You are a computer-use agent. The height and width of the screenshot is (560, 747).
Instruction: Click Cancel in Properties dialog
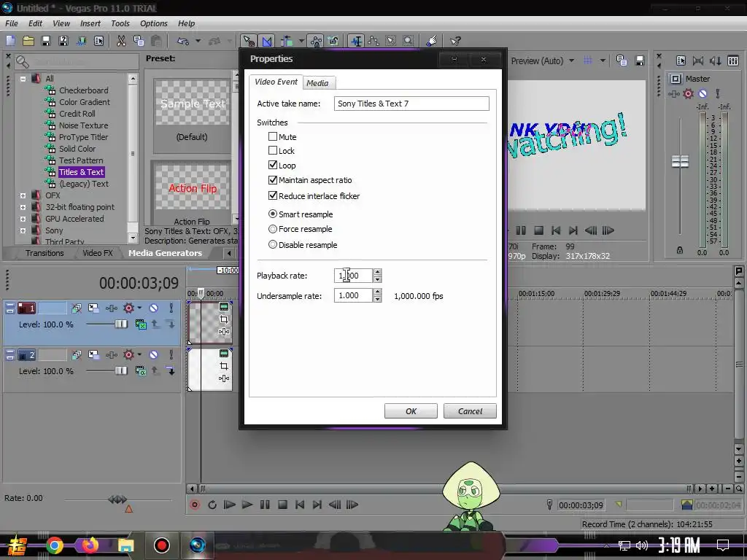tap(470, 411)
